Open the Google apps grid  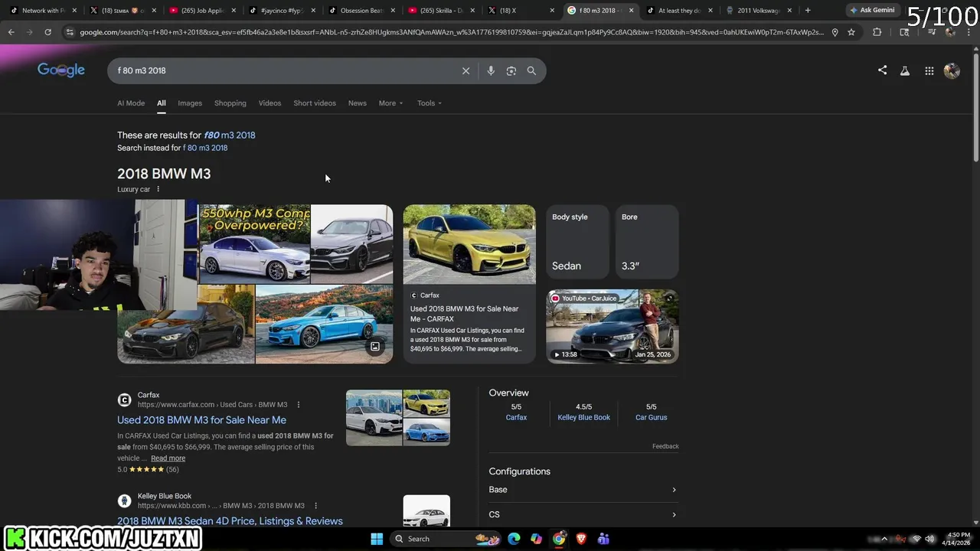click(929, 70)
